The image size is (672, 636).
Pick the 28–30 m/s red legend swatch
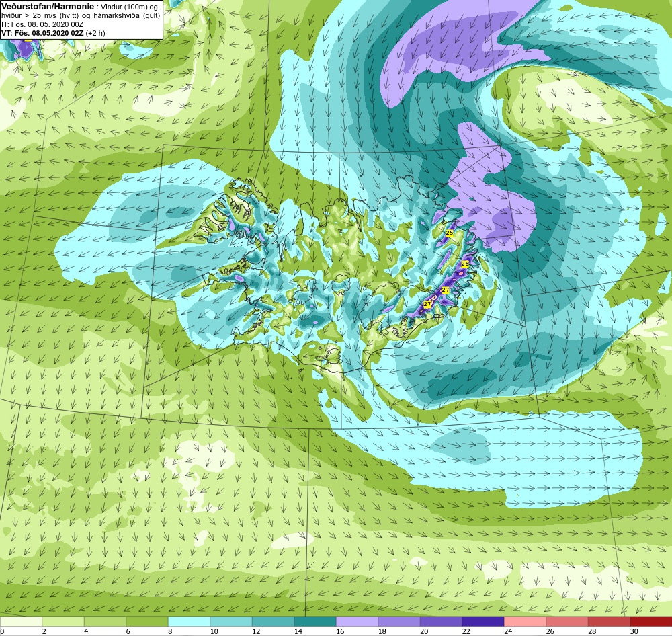click(x=609, y=621)
